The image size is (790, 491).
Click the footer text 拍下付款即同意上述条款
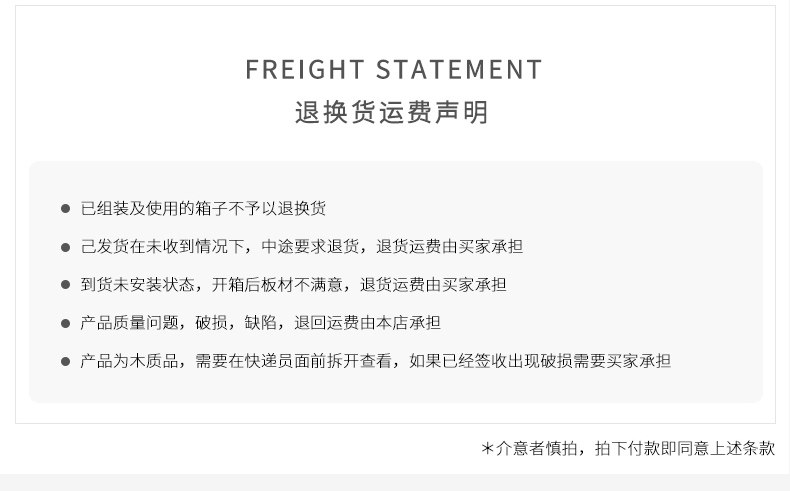(x=684, y=449)
